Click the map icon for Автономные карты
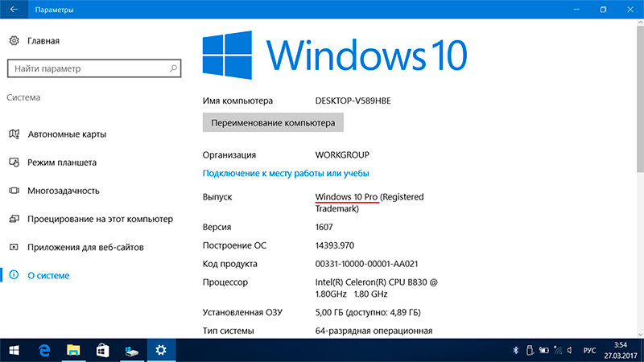This screenshot has height=362, width=644. [x=14, y=134]
